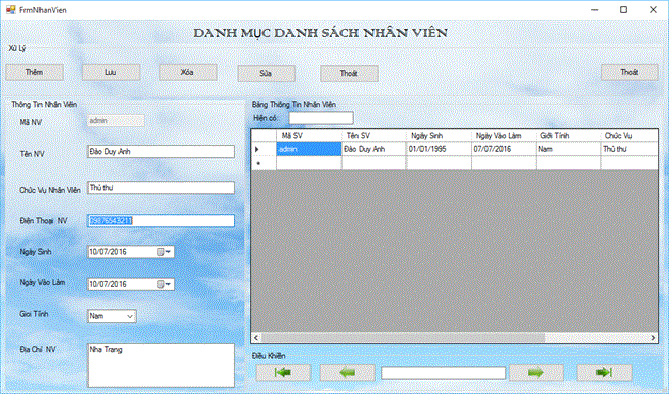Click the Điện Thoại NV field

click(161, 220)
